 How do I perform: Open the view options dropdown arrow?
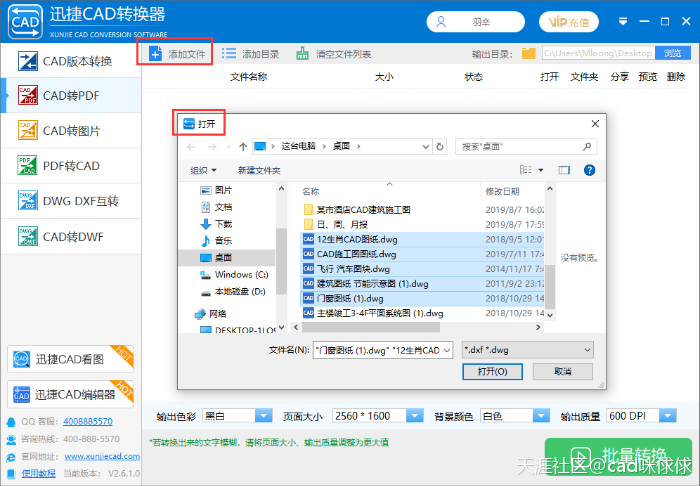(541, 170)
